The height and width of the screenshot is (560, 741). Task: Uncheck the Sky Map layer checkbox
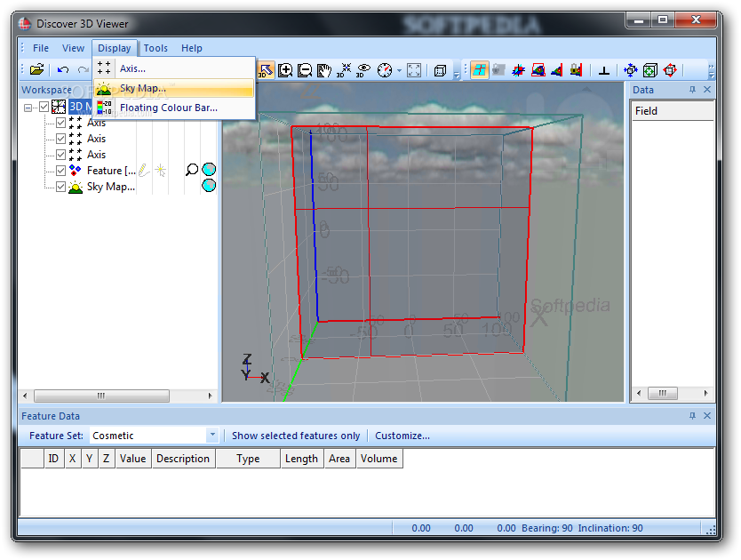tap(60, 187)
